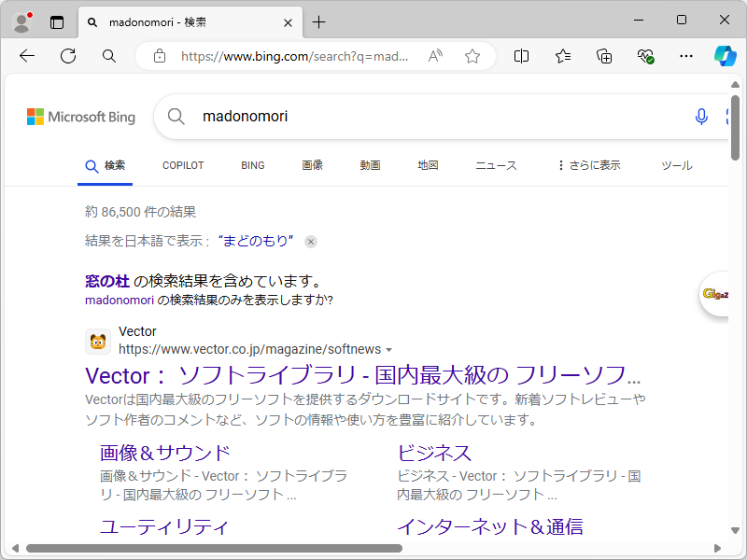Open Browser essentials via the heart-shield icon

pyautogui.click(x=645, y=56)
